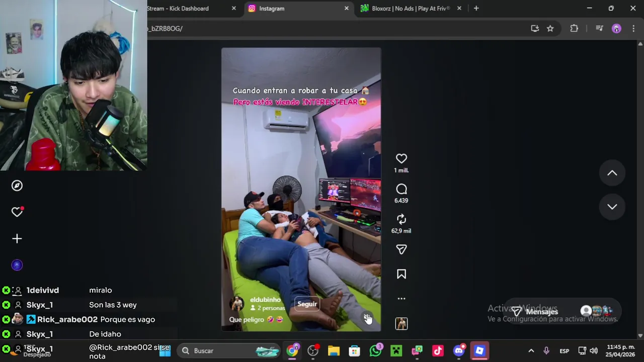Go to the next reel with down chevron
The image size is (644, 362).
(612, 207)
